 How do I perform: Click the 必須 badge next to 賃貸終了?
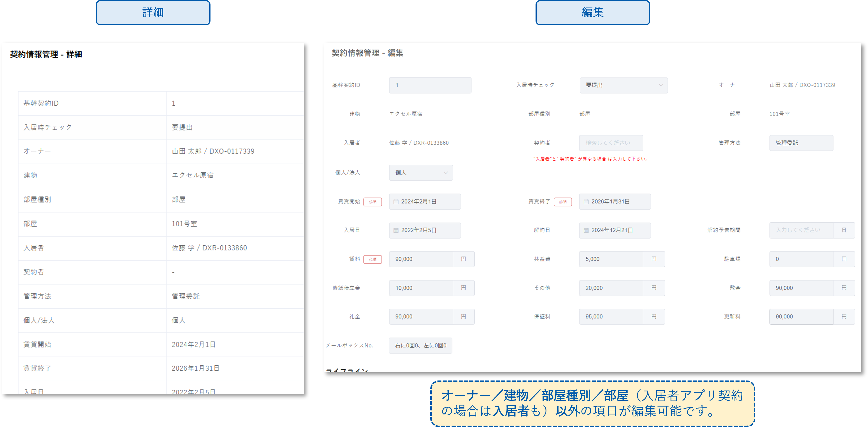point(562,202)
